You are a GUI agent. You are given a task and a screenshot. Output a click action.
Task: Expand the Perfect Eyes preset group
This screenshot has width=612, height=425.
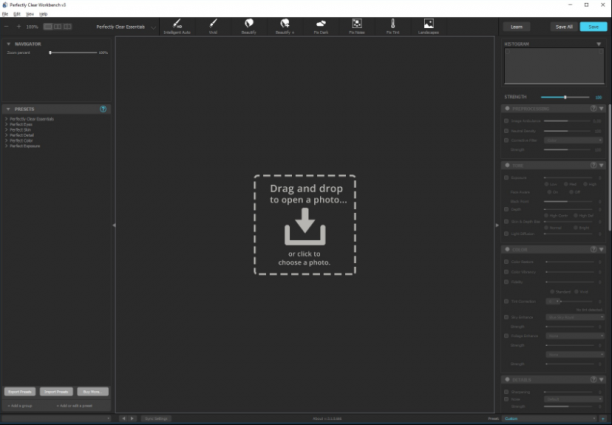(x=7, y=124)
